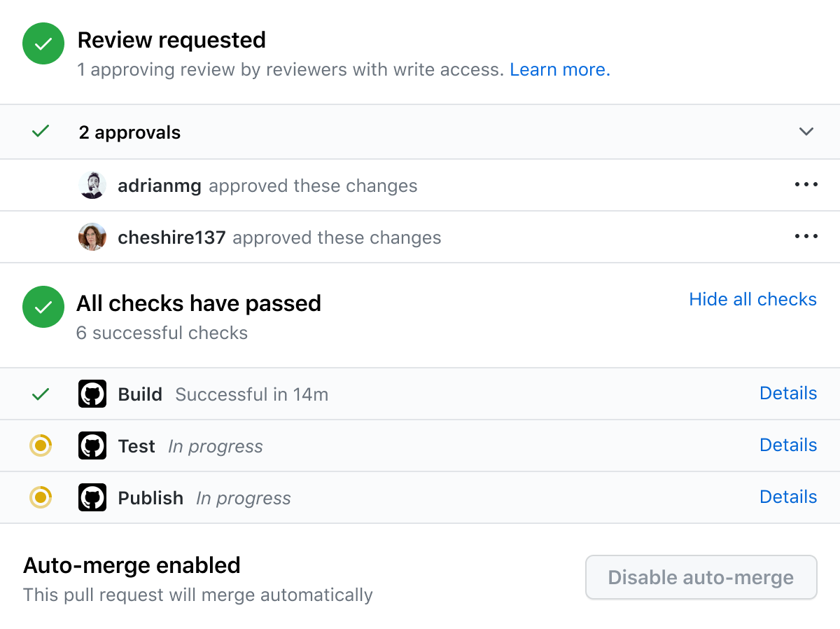Click the Publish in-progress status icon
This screenshot has height=629, width=840.
coord(41,497)
